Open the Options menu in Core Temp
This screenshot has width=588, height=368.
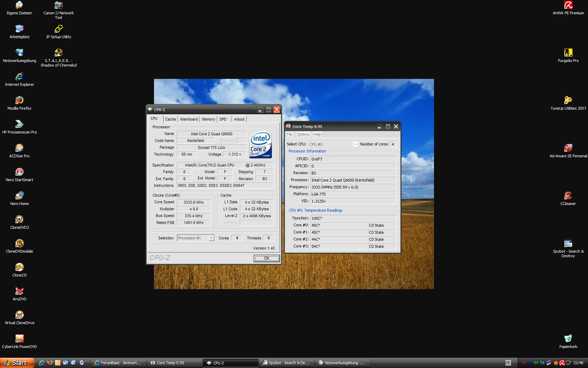click(303, 134)
